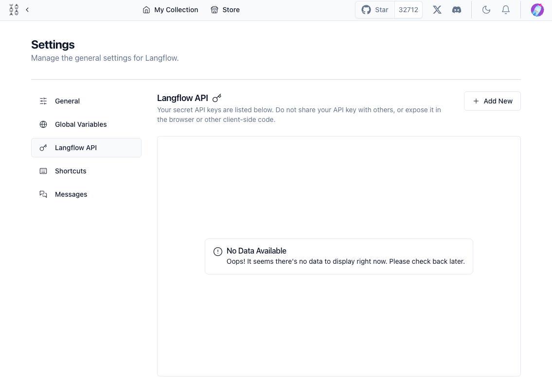Click the 'Your secret API keys are listed' description
This screenshot has width=552, height=392.
tap(299, 115)
